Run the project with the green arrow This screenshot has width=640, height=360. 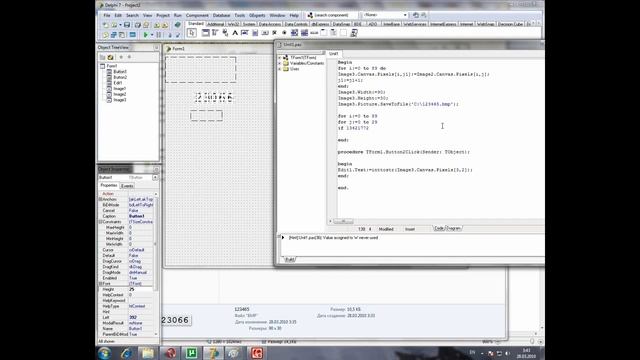[x=145, y=36]
